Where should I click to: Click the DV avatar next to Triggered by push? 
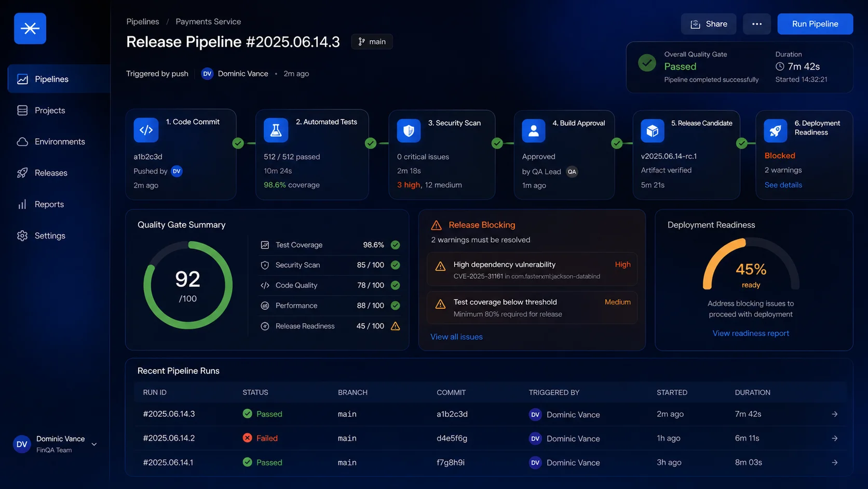click(207, 74)
